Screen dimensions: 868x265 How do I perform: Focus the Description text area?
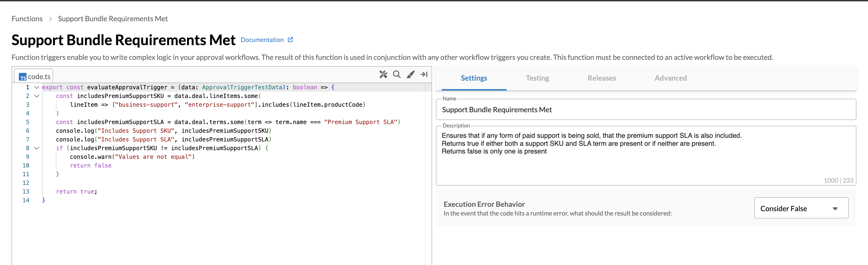(x=646, y=155)
